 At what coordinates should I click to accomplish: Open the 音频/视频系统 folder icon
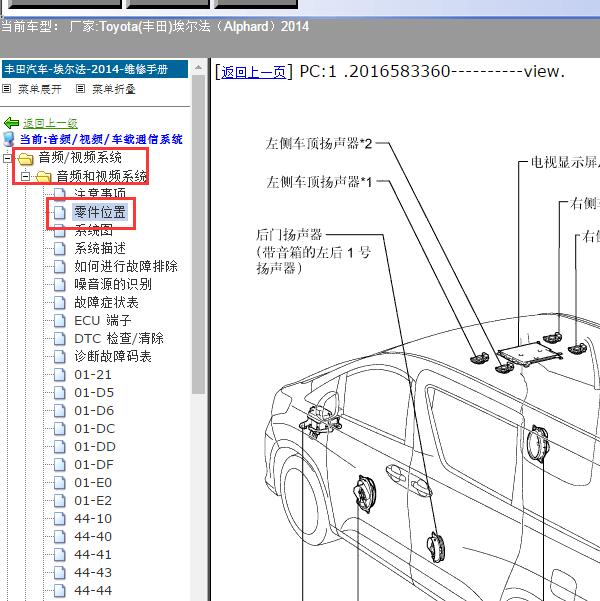coord(25,158)
